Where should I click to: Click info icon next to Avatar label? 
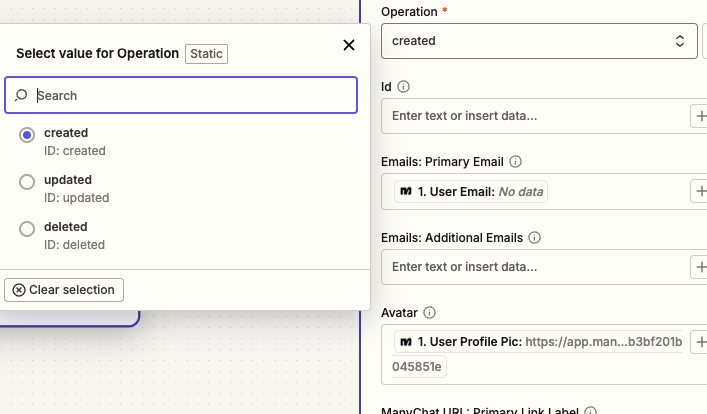[x=430, y=313]
